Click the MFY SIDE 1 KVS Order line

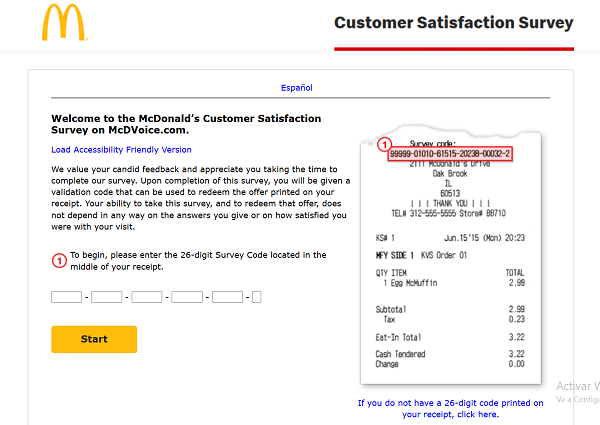(421, 255)
